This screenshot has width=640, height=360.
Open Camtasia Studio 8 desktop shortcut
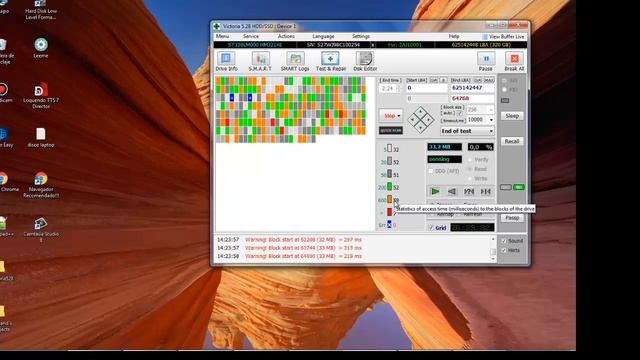[x=41, y=229]
